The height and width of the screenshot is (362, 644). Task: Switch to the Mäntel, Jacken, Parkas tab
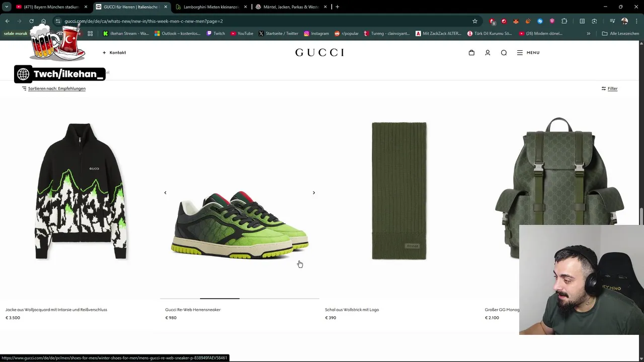[x=291, y=7]
